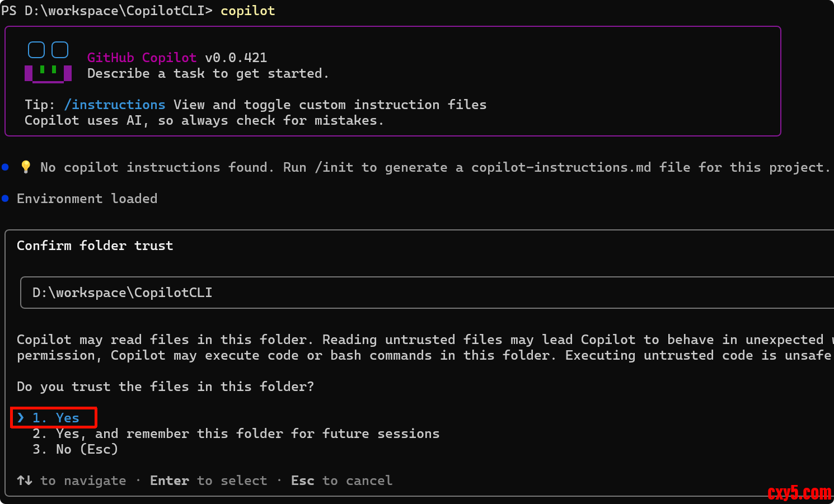Click the Esc to cancel hint

pos(341,481)
